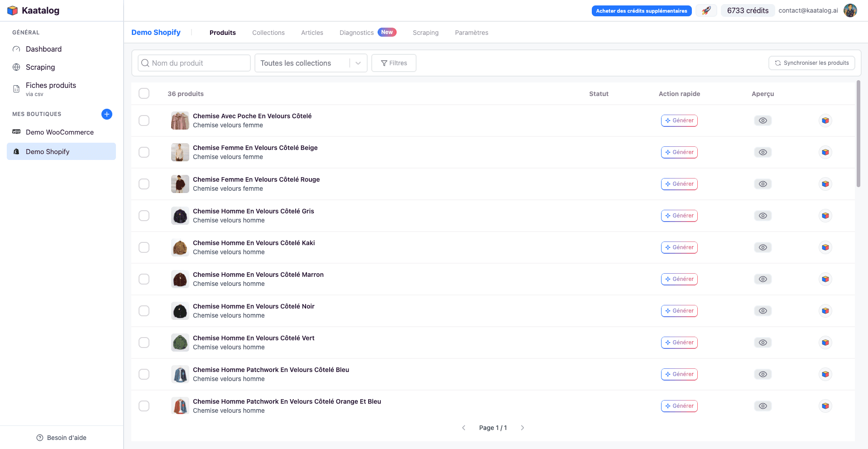Open the Toutes les collections dropdown
Viewport: 868px width, 449px height.
[297, 63]
